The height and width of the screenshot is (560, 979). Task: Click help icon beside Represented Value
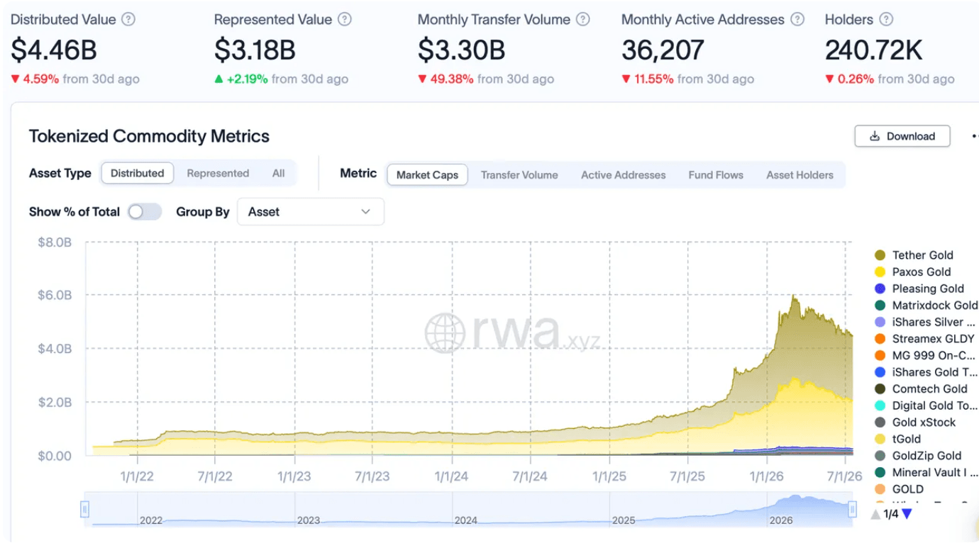tap(345, 20)
